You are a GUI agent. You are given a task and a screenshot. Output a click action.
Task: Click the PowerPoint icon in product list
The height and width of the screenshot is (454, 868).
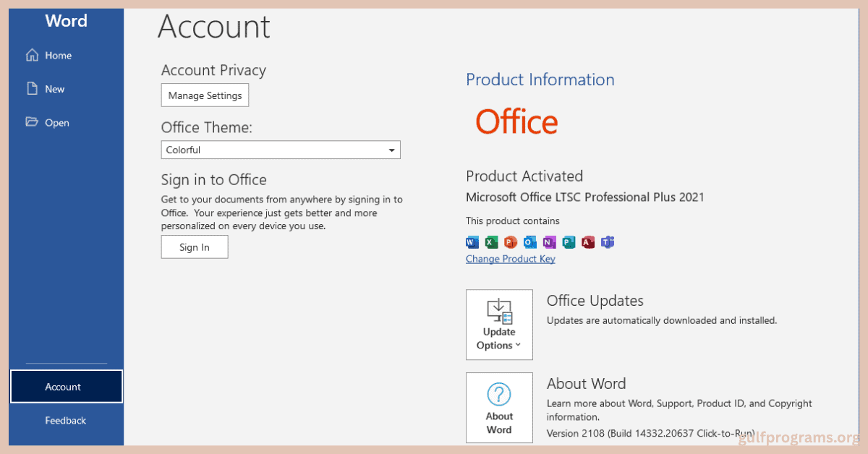(511, 242)
